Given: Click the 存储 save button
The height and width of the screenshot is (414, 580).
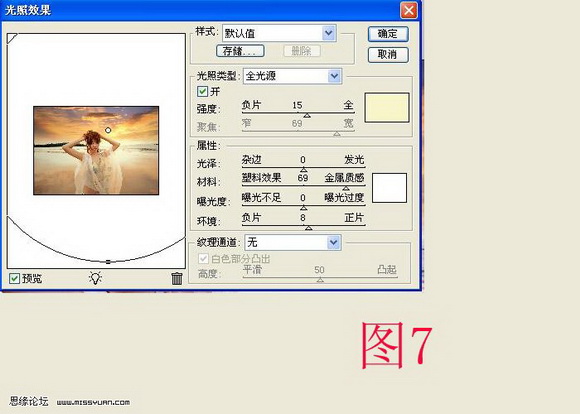Looking at the screenshot, I should [x=240, y=51].
